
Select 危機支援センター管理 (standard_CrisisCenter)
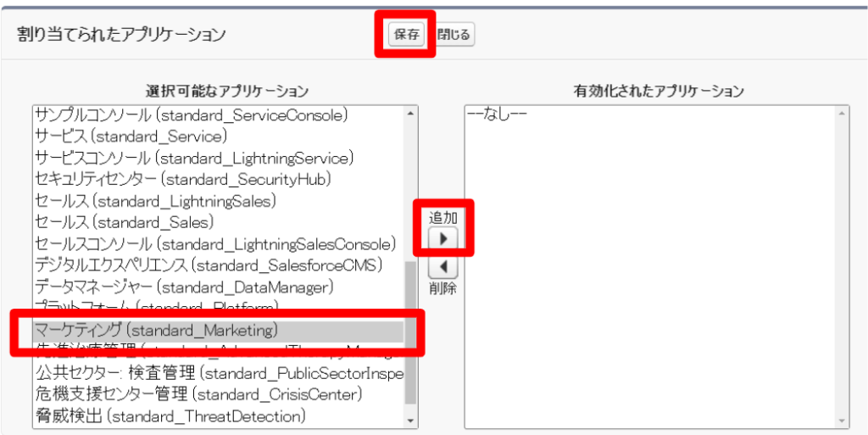click(218, 394)
